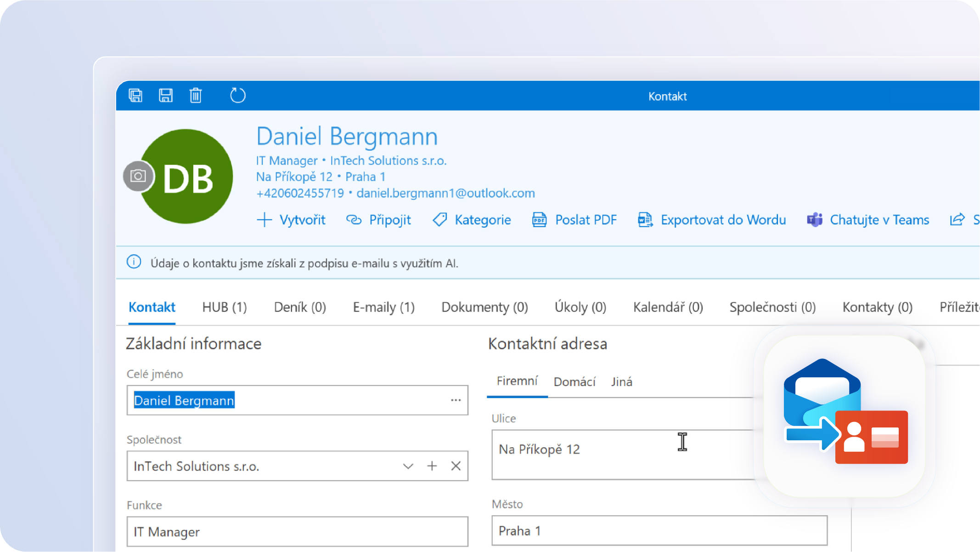Image resolution: width=980 pixels, height=552 pixels.
Task: Open Kategorie tag button
Action: pyautogui.click(x=472, y=220)
